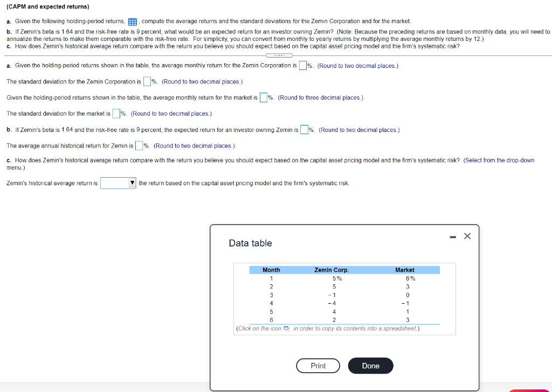Viewport: 552px width, 392px height.
Task: Select the market standard deviation answer box
Action: 116,114
